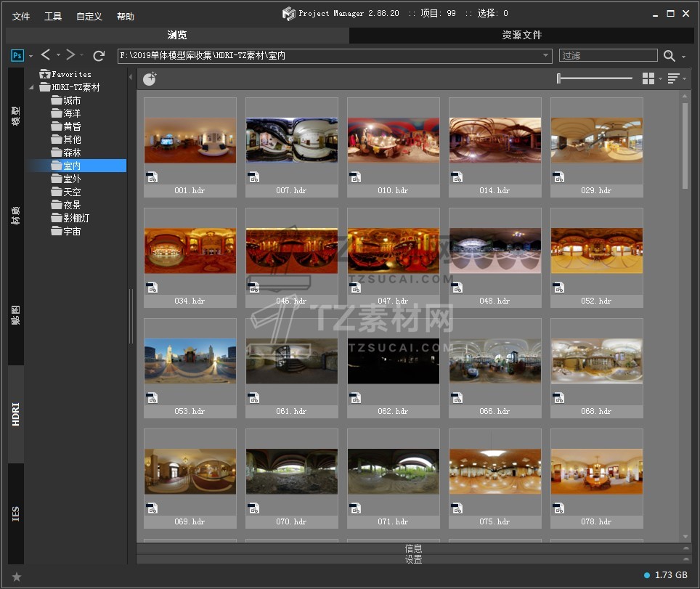The image size is (700, 589).
Task: Click the file type icon under 014.hdr
Action: [457, 177]
